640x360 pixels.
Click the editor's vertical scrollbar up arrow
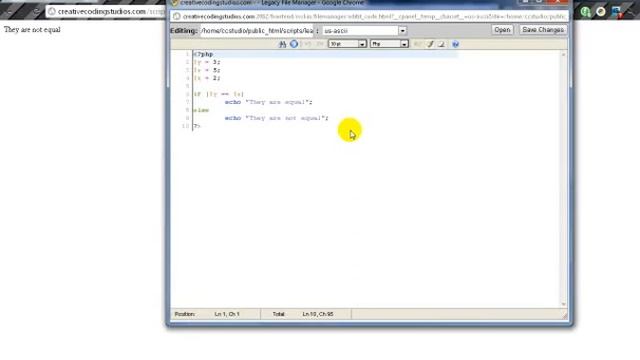(x=564, y=54)
